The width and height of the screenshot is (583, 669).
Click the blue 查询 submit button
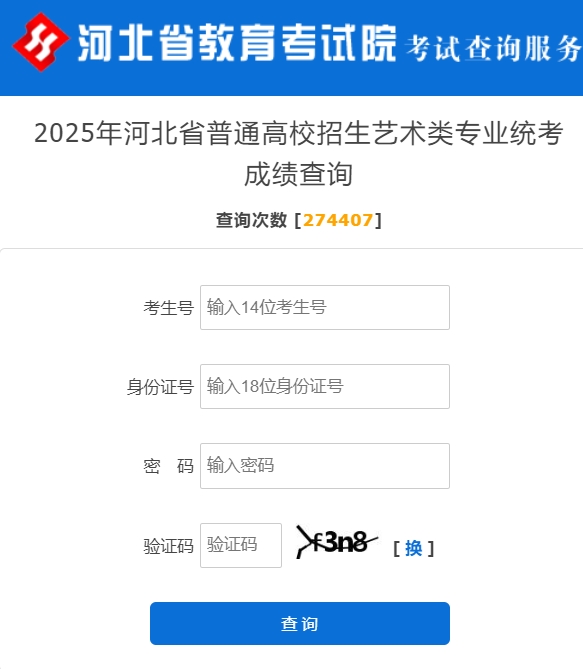click(300, 623)
